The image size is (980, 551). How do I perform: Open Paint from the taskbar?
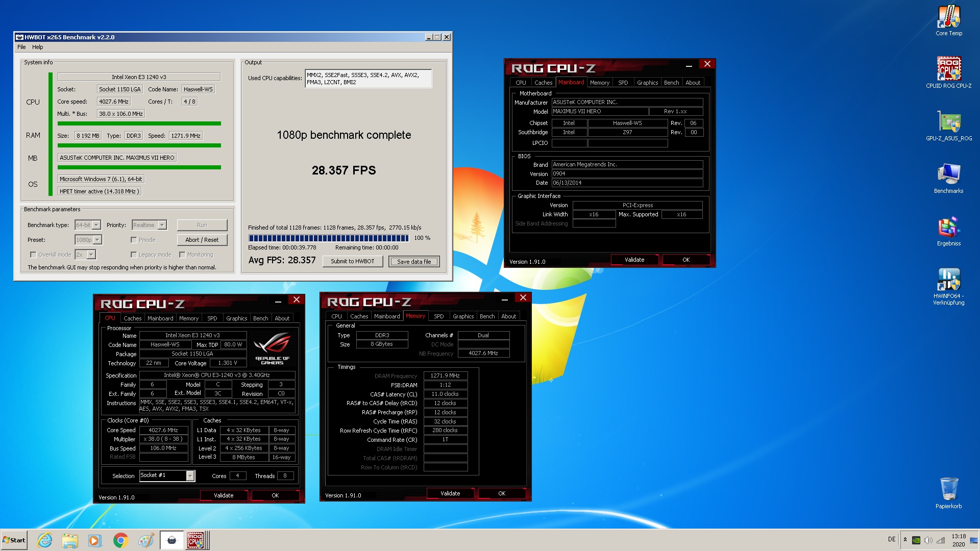pyautogui.click(x=146, y=540)
